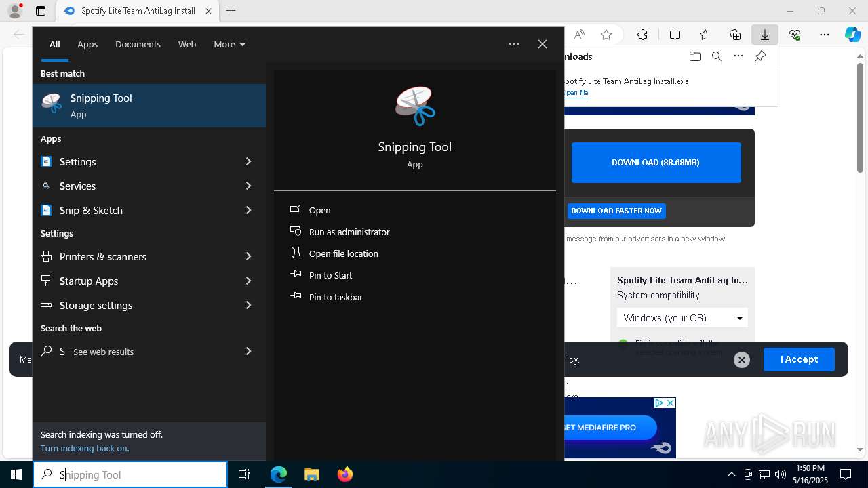Viewport: 868px width, 488px height.
Task: Open Edge browser essentials icon
Action: tap(795, 35)
